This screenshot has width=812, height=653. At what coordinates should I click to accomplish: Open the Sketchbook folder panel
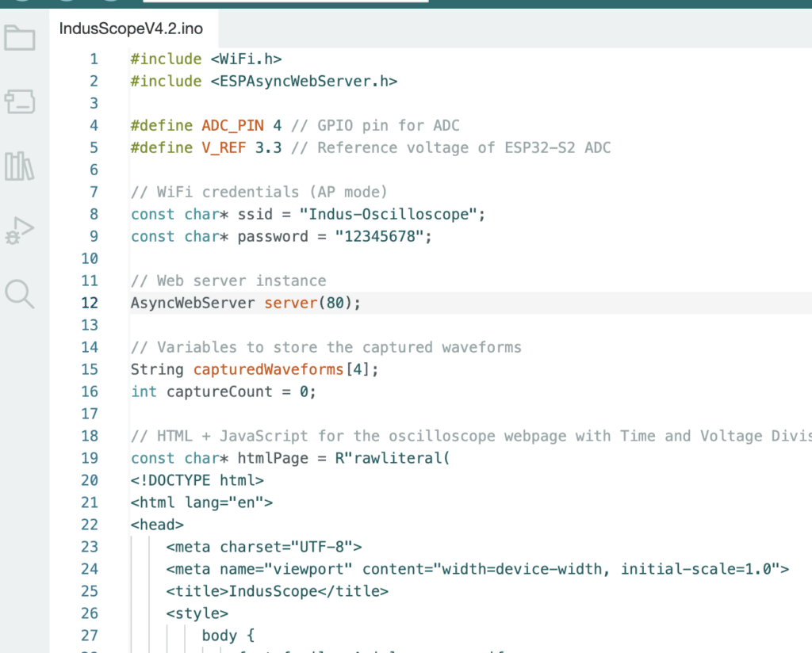coord(20,37)
